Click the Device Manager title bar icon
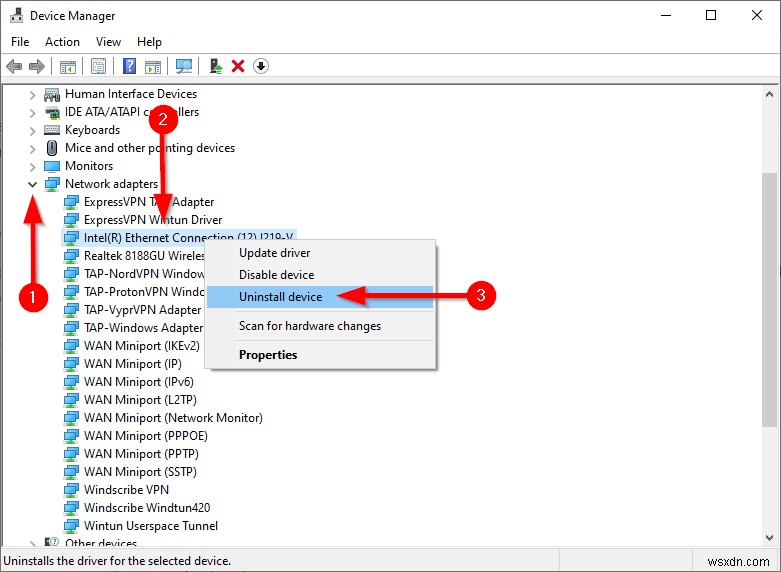 pyautogui.click(x=16, y=15)
